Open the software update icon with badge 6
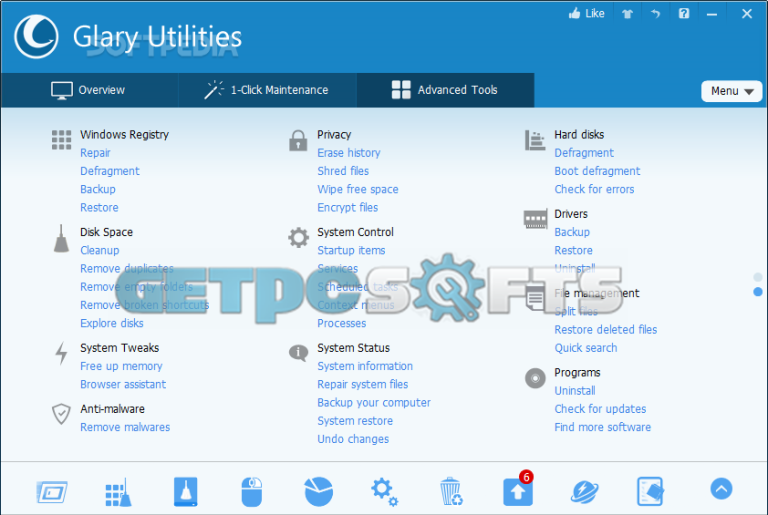This screenshot has height=515, width=768. [518, 490]
